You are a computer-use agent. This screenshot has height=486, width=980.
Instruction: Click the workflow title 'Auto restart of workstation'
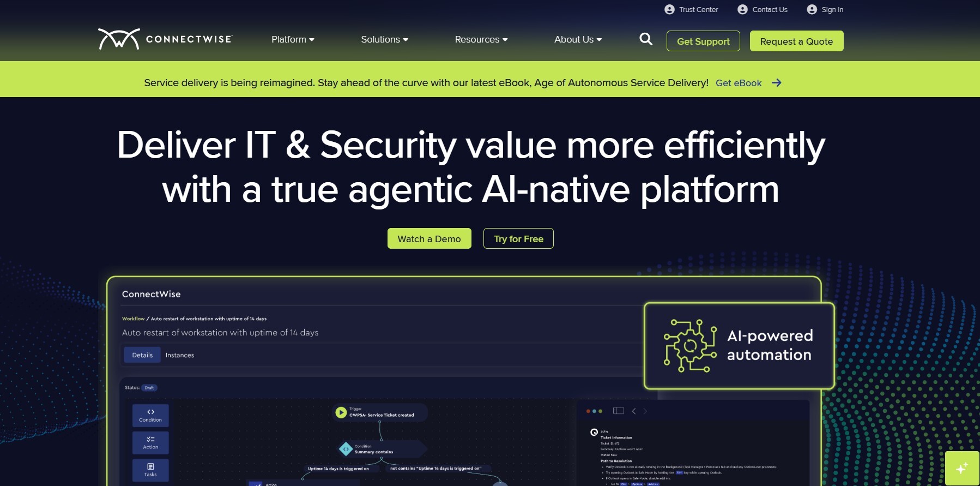[x=220, y=333]
